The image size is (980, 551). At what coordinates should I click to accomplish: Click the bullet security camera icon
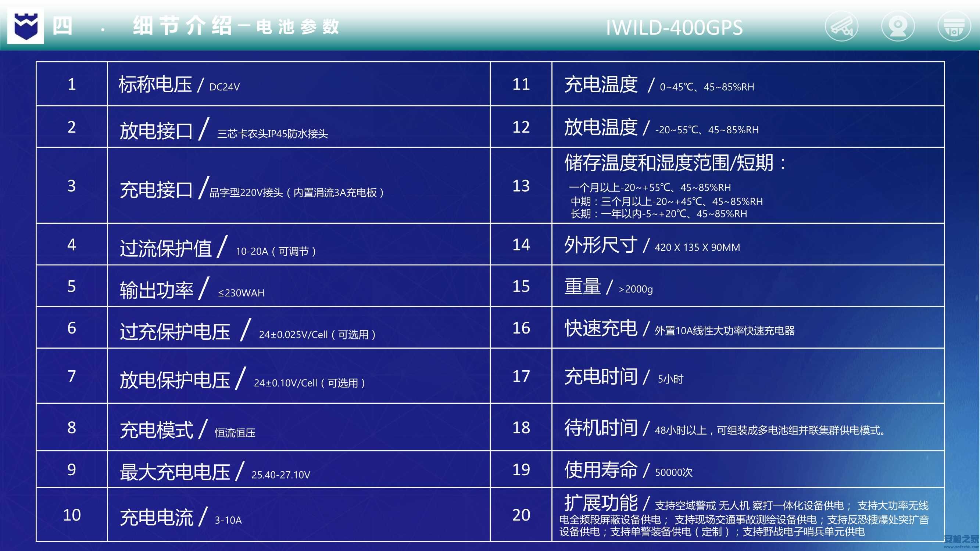coord(841,26)
